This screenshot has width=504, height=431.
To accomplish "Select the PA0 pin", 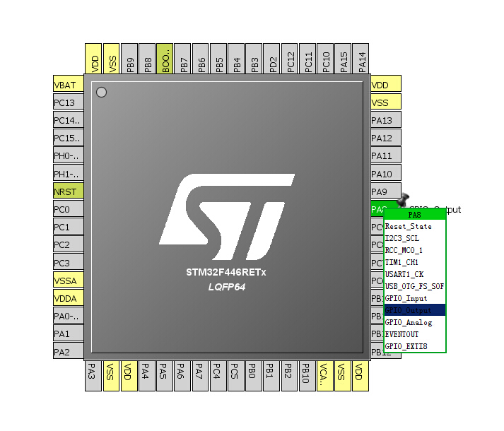I will click(68, 317).
